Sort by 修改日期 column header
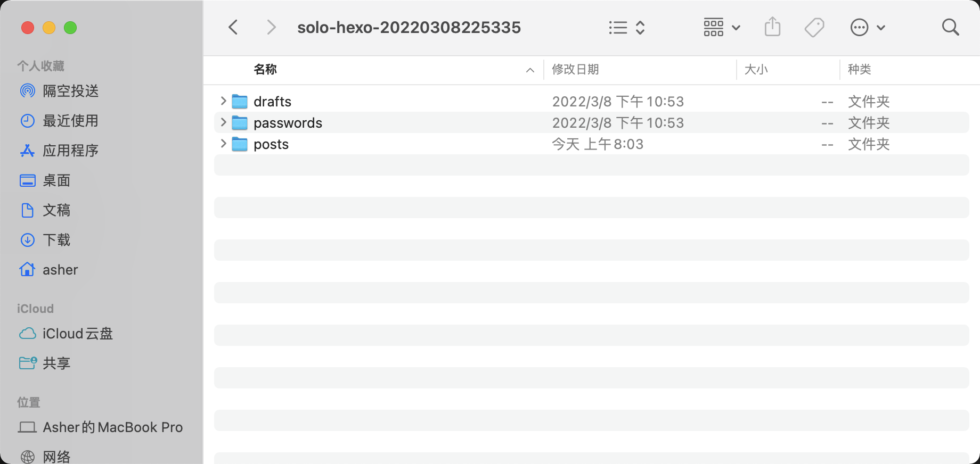 coord(575,70)
